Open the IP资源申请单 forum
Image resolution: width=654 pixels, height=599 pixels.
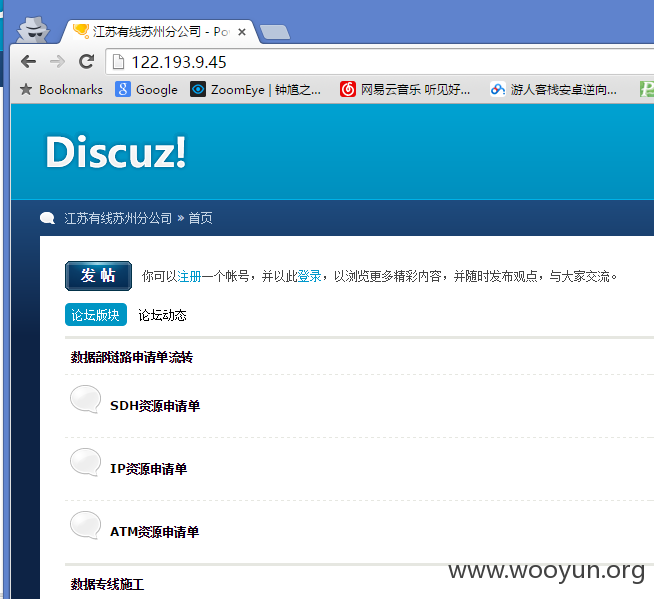pyautogui.click(x=148, y=469)
